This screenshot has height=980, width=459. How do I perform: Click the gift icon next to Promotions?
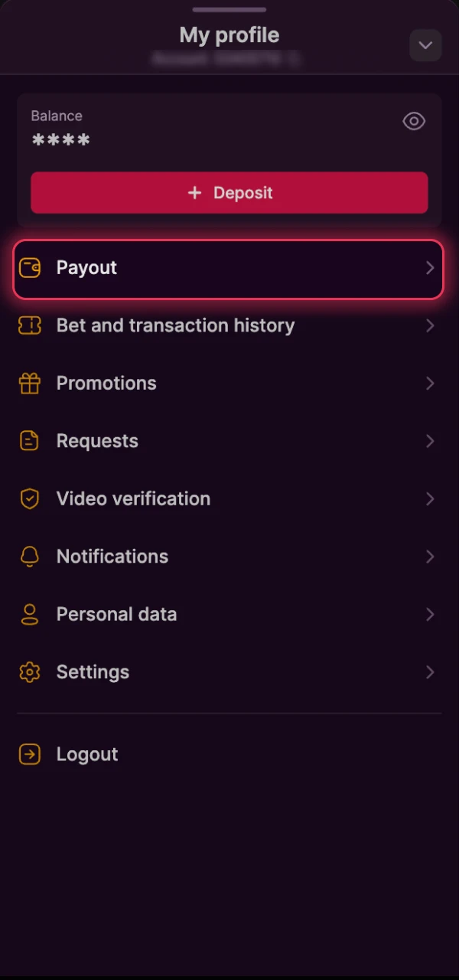[29, 383]
